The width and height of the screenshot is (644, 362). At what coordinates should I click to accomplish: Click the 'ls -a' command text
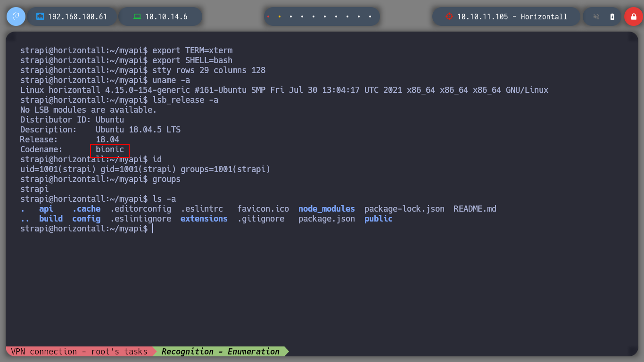[x=164, y=199]
